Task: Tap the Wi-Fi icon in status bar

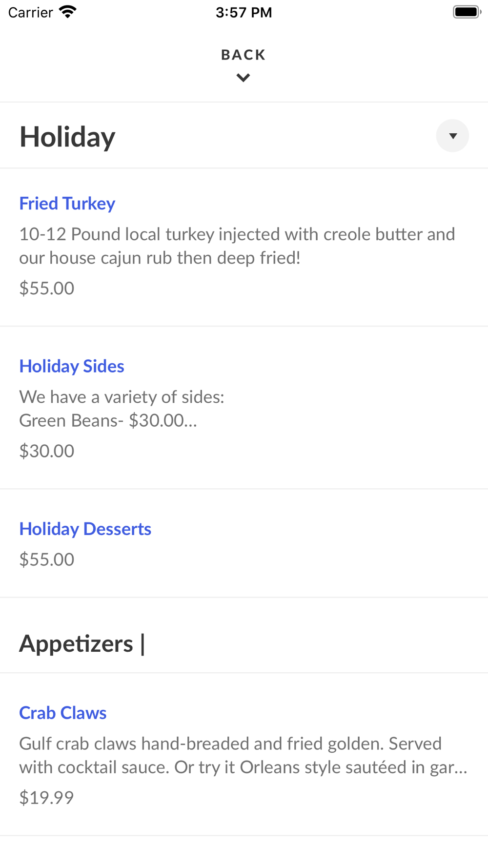Action: click(x=68, y=12)
